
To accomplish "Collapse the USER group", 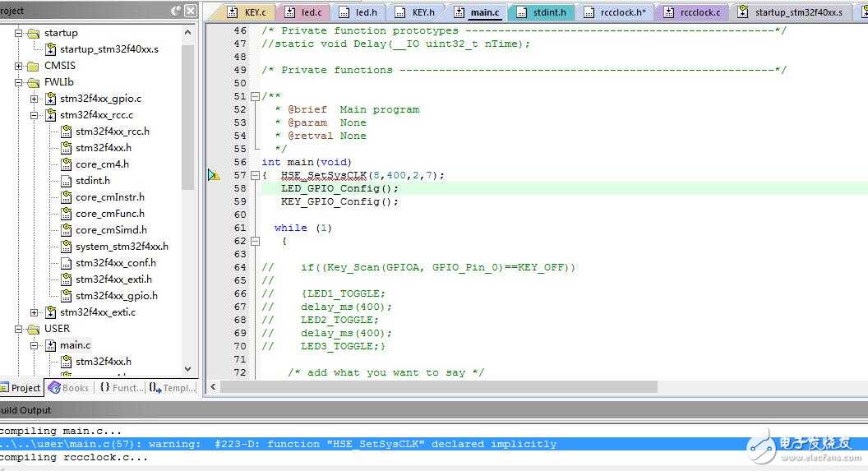I will point(18,330).
